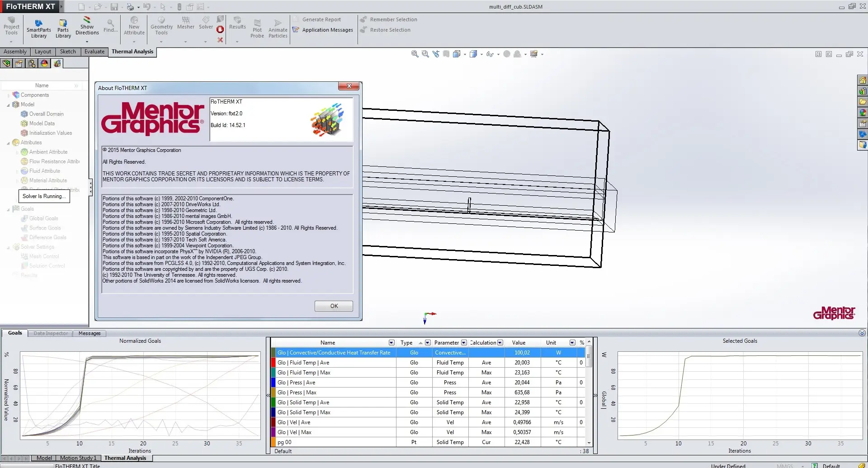Click the Display Style cube icon
Viewport: 868px width, 468px height.
(x=473, y=54)
